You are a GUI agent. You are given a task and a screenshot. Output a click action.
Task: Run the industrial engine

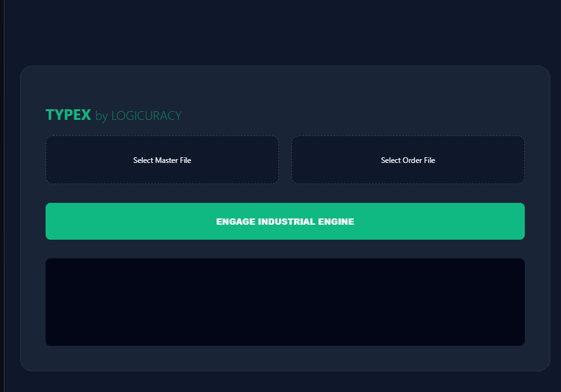(x=285, y=221)
